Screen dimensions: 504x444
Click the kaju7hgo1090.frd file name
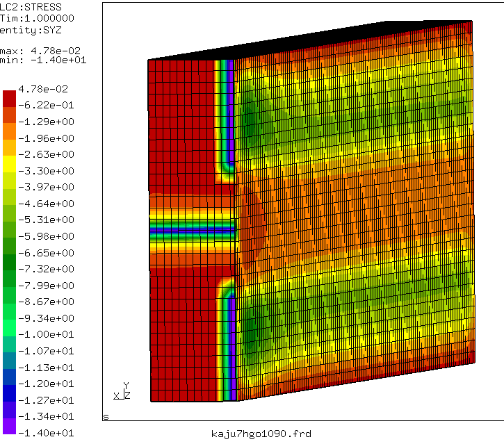point(261,434)
